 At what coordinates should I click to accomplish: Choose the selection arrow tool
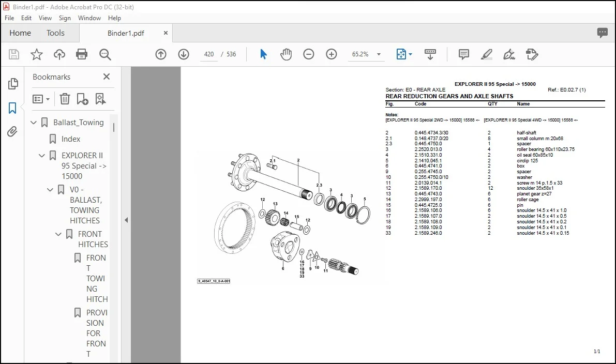point(263,54)
